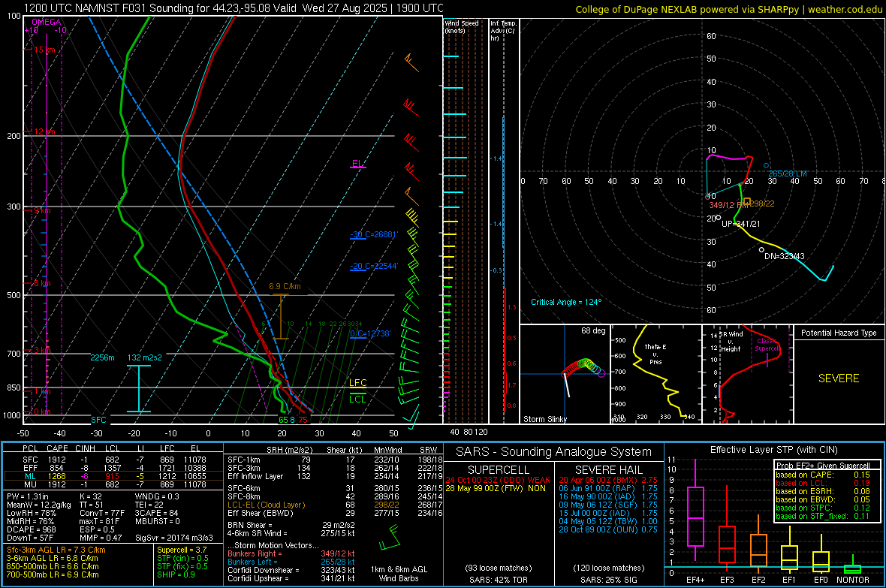Click 'Sfc-3km AGL LR = 7.3 C/km'
The width and height of the screenshot is (886, 588).
point(56,550)
